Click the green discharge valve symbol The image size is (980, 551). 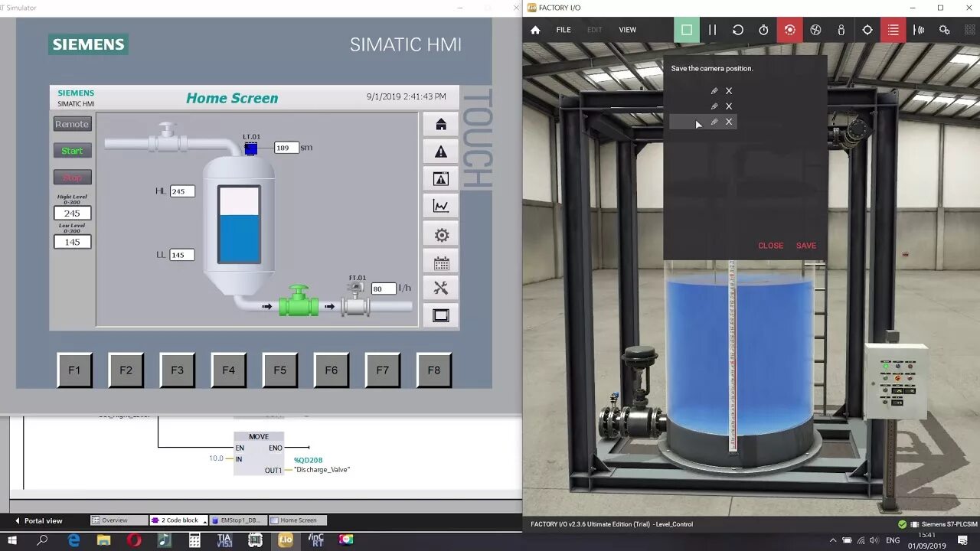(x=298, y=302)
